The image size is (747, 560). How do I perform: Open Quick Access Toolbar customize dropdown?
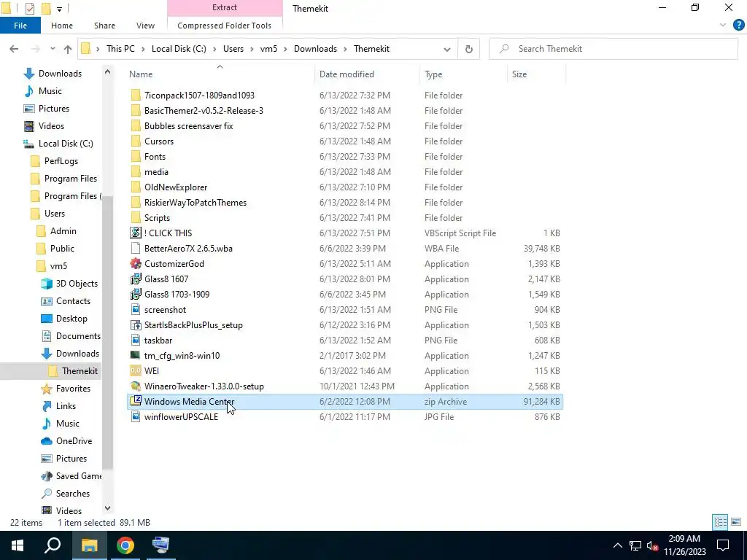coord(59,9)
